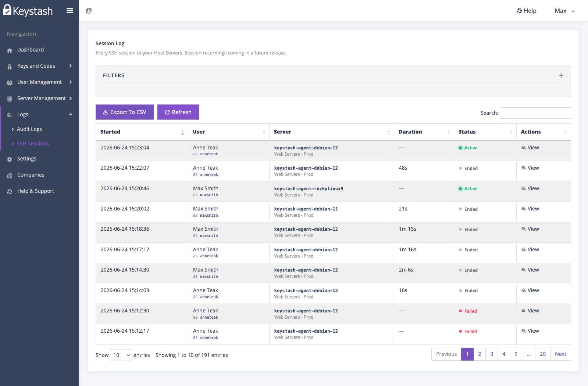The image size is (588, 386).
Task: Click the User Management people icon
Action: tap(10, 83)
